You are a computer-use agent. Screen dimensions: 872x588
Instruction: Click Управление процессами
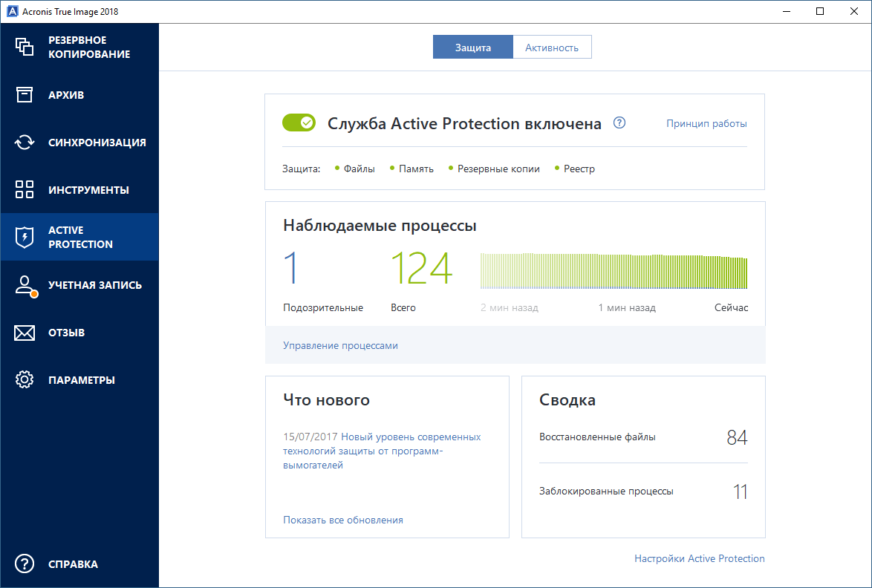tap(340, 345)
